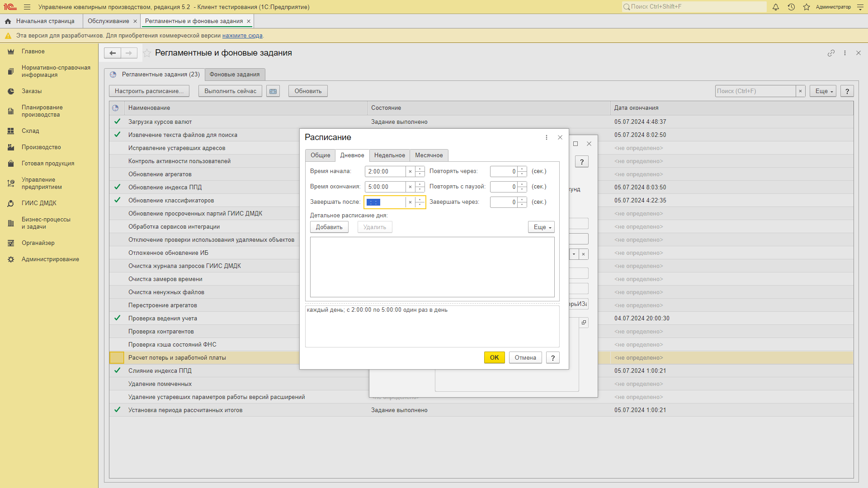Click global search Поиск Ctrl+Shift+F field
868x488 pixels.
[x=694, y=7]
